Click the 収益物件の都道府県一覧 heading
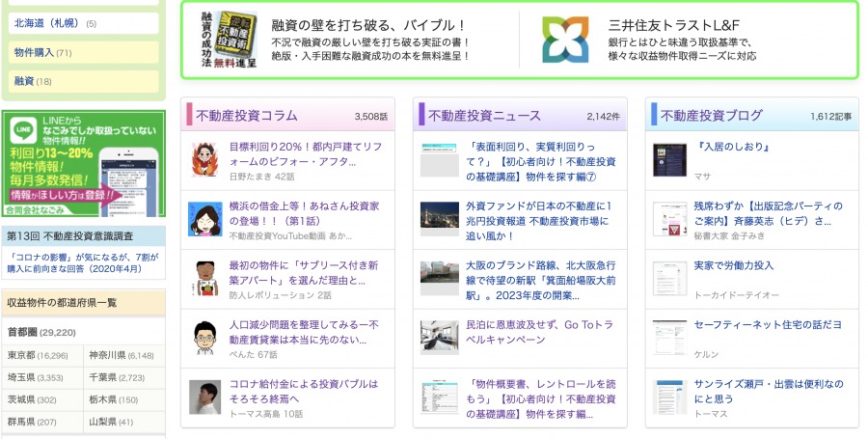 tap(62, 303)
